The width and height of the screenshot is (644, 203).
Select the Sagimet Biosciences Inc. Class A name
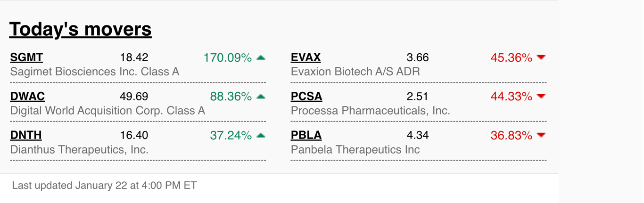pyautogui.click(x=95, y=72)
